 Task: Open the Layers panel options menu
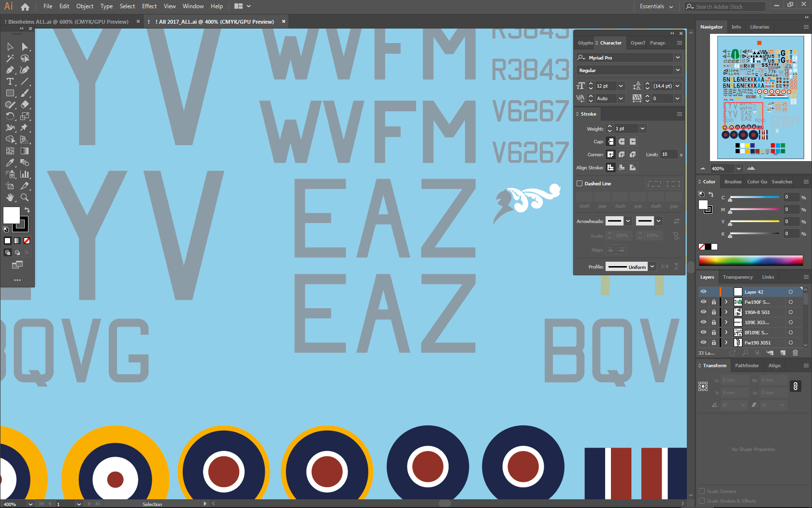pos(806,277)
